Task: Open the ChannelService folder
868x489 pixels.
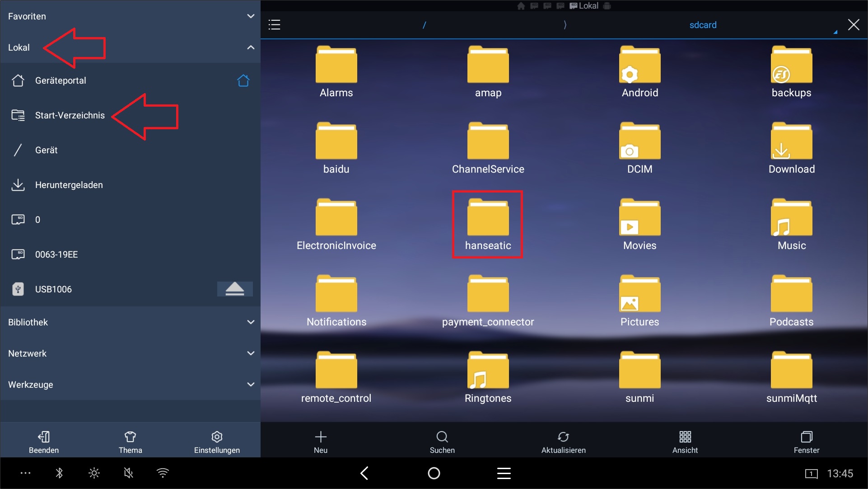Action: pos(488,149)
